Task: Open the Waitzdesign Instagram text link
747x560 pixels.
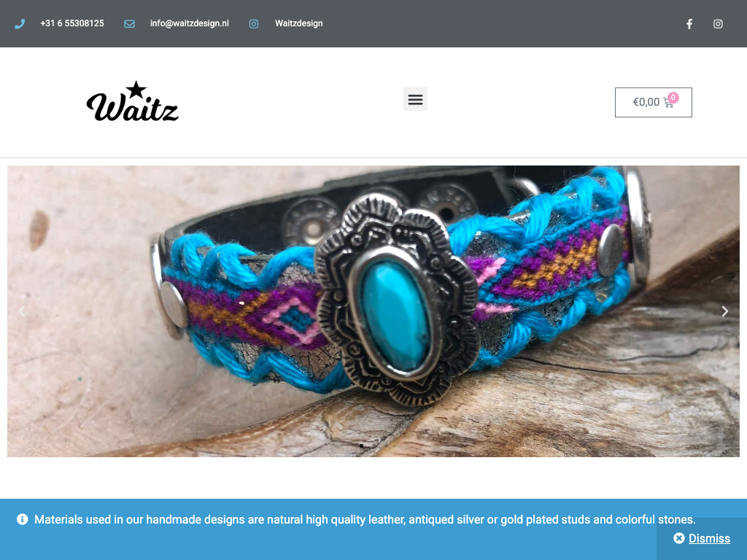Action: [x=298, y=23]
